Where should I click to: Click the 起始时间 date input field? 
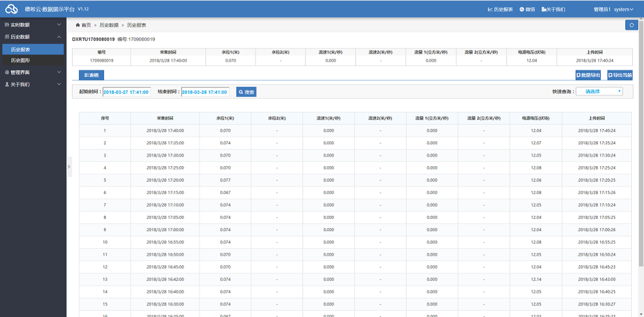coord(126,92)
